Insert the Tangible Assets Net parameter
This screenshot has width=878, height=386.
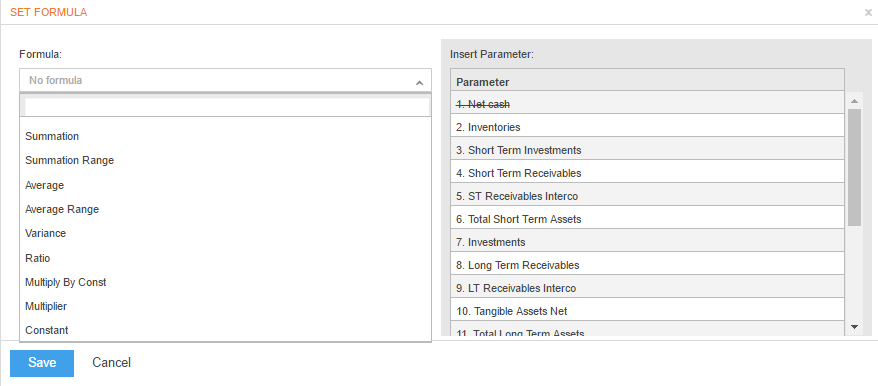pyautogui.click(x=647, y=311)
